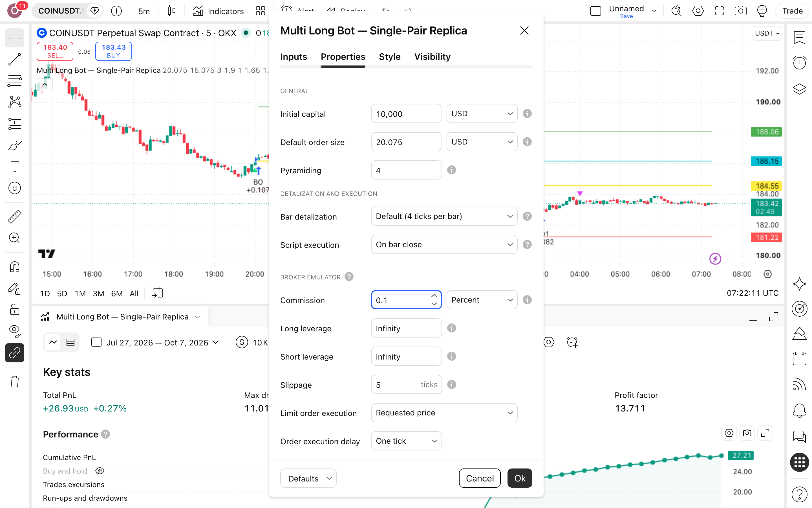Select the trend line drawing tool
The width and height of the screenshot is (812, 508).
pyautogui.click(x=14, y=59)
